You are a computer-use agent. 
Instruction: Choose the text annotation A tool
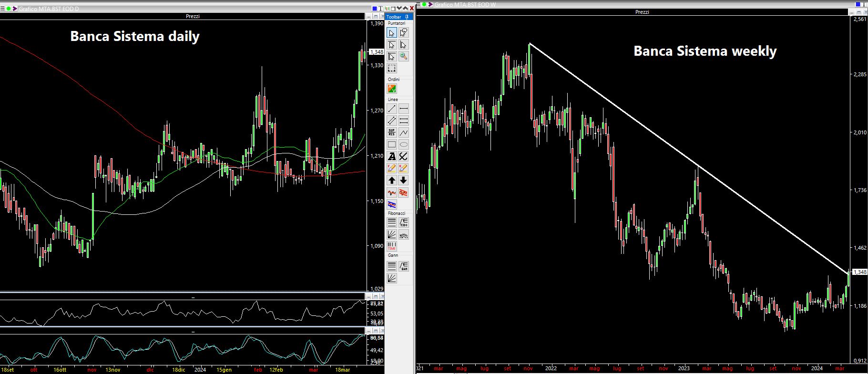391,156
